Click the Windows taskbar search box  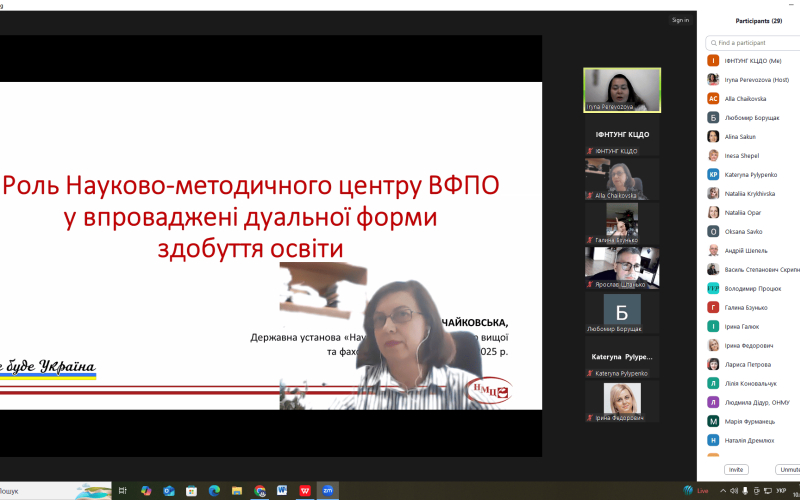point(55,491)
